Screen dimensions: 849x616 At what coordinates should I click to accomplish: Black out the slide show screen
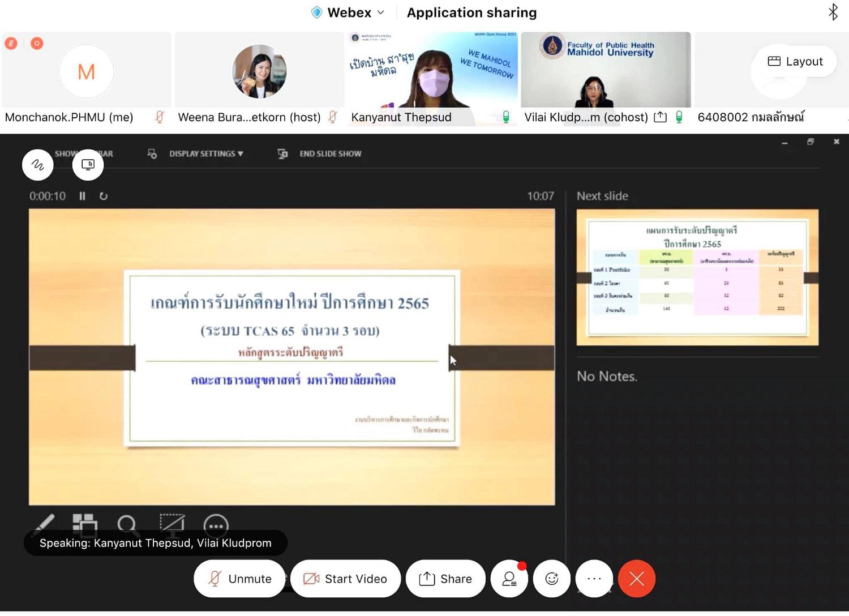point(172,525)
